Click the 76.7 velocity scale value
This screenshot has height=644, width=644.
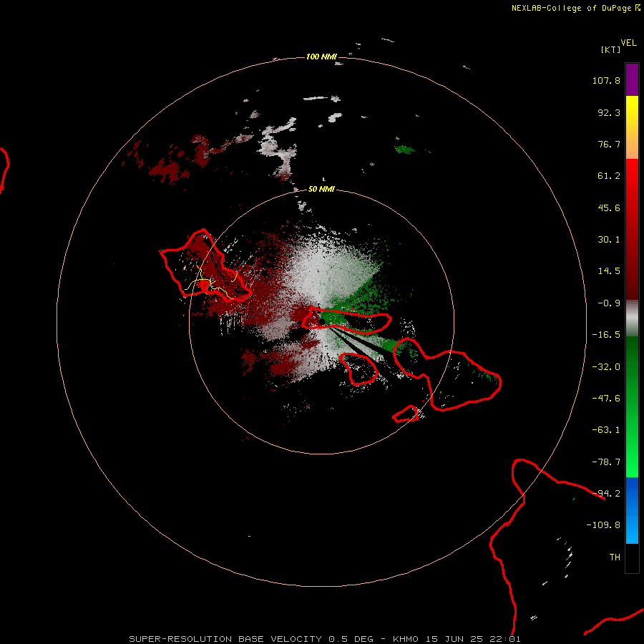[609, 144]
